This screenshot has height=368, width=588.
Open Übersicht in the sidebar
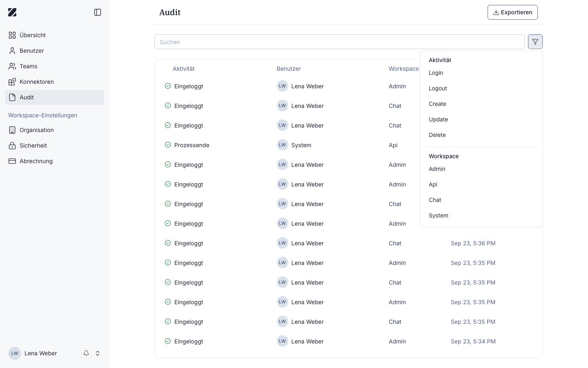54,35
